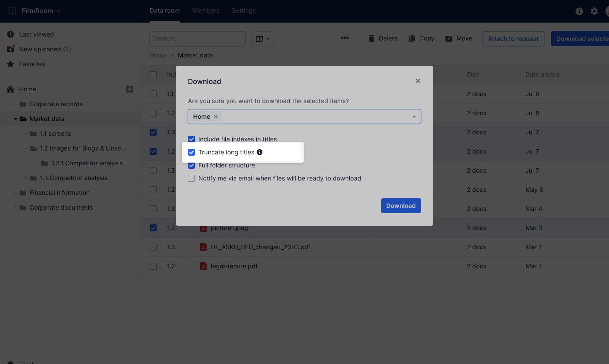Click the Attach to request button

(513, 39)
